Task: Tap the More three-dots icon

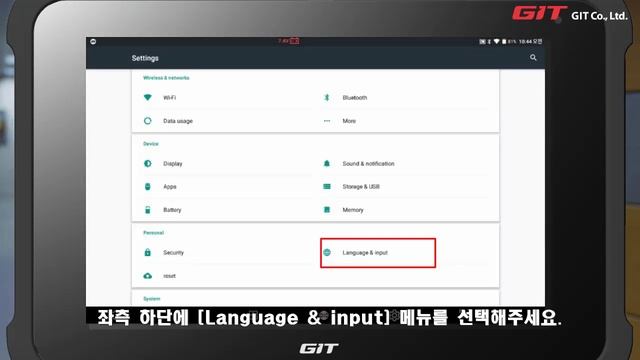Action: (x=327, y=121)
